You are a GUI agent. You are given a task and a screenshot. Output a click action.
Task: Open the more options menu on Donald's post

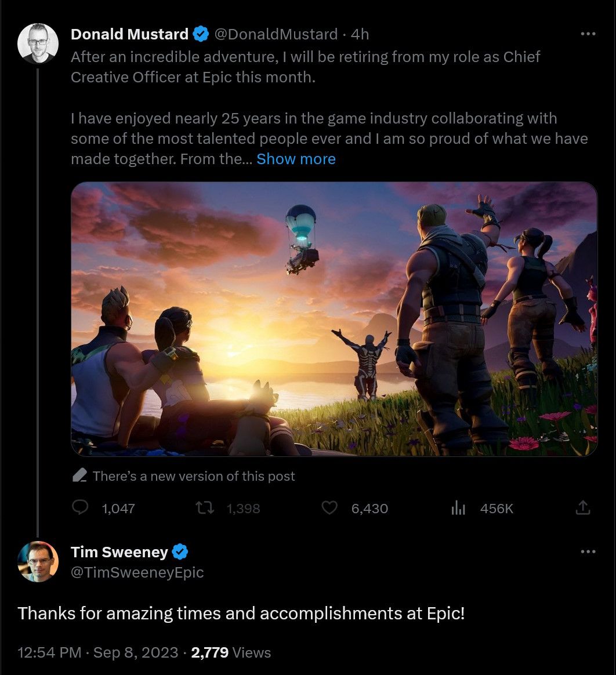(x=588, y=34)
